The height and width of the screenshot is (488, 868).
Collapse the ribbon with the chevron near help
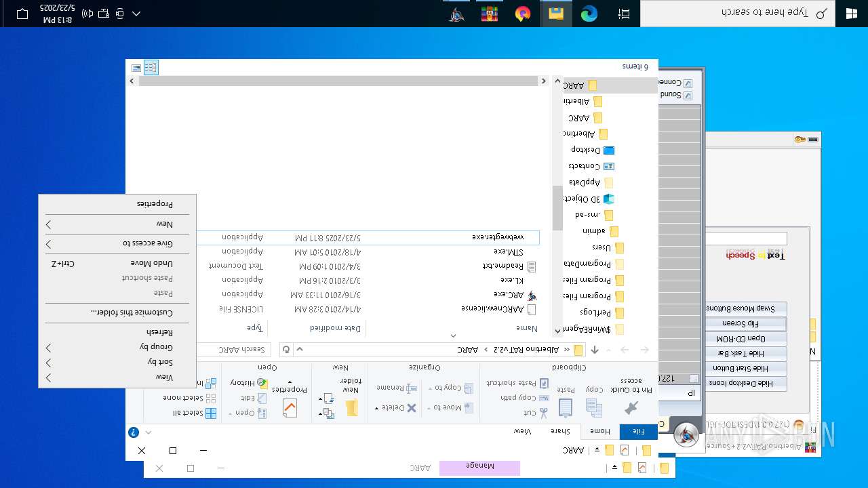149,432
